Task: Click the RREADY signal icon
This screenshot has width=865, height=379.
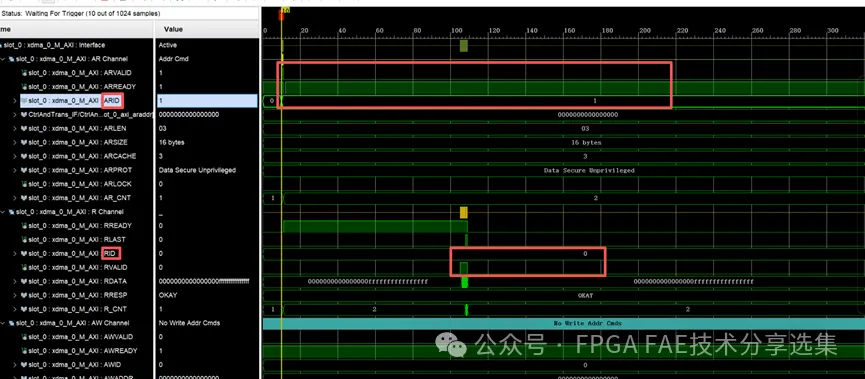Action: tap(24, 226)
